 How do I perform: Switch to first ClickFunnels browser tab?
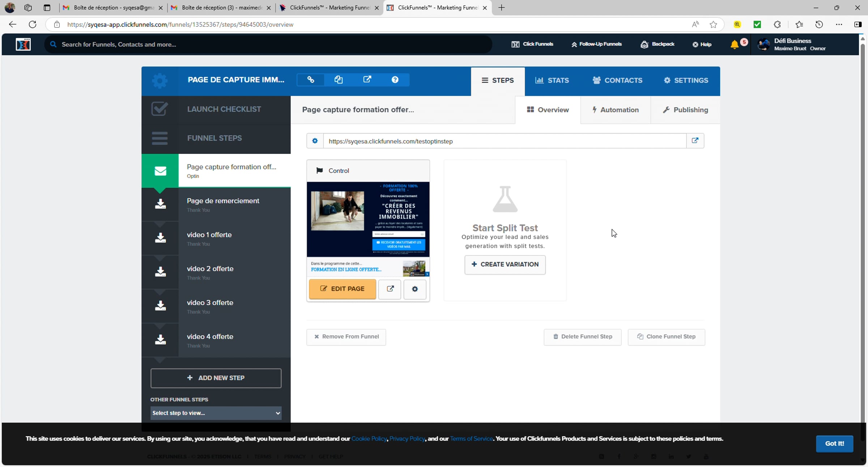[x=329, y=8]
